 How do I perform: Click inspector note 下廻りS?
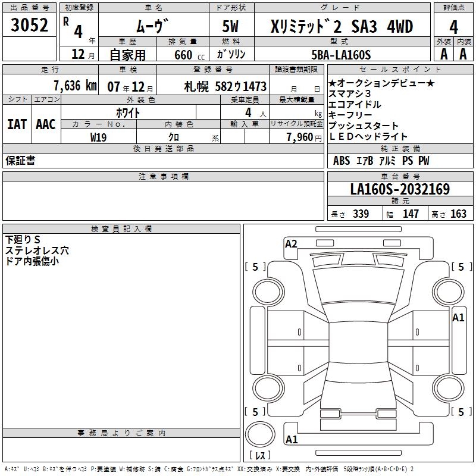[x=23, y=240]
